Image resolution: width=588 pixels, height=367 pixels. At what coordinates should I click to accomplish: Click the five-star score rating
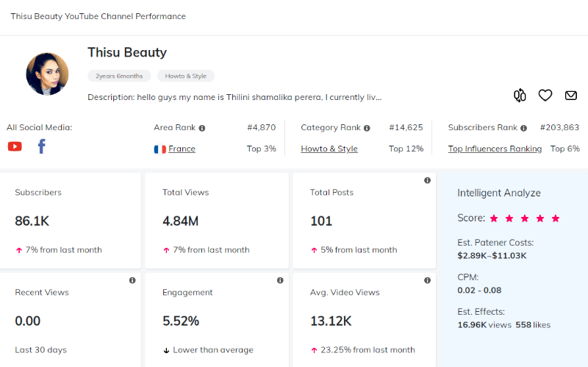(x=525, y=218)
